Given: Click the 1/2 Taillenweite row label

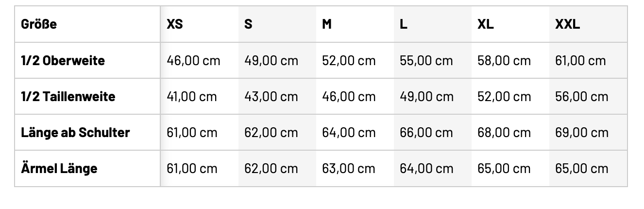Looking at the screenshot, I should pyautogui.click(x=68, y=97).
